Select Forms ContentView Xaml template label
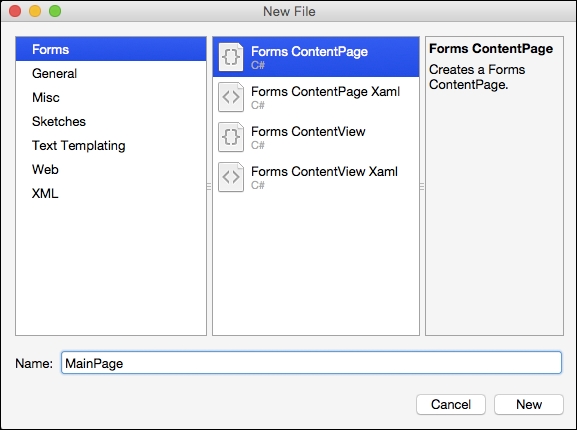 (324, 171)
